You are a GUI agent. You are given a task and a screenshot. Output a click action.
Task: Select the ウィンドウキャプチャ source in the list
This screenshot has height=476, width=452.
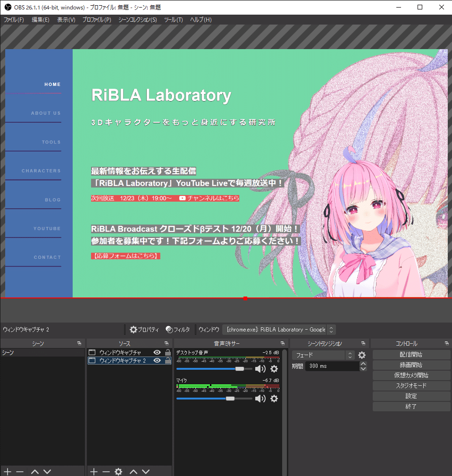[x=120, y=352]
